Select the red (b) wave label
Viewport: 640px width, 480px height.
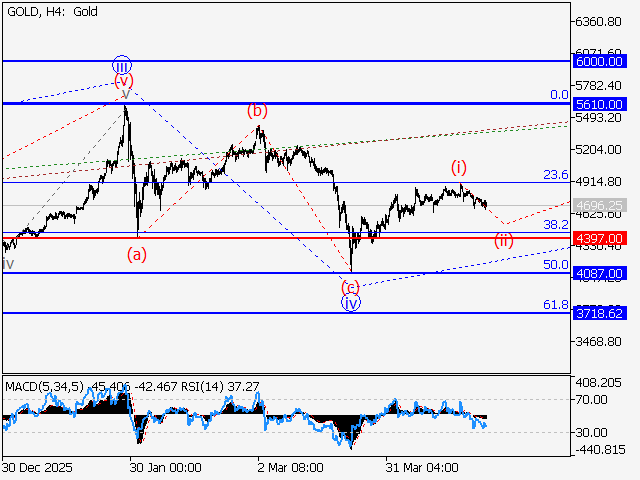(x=258, y=111)
